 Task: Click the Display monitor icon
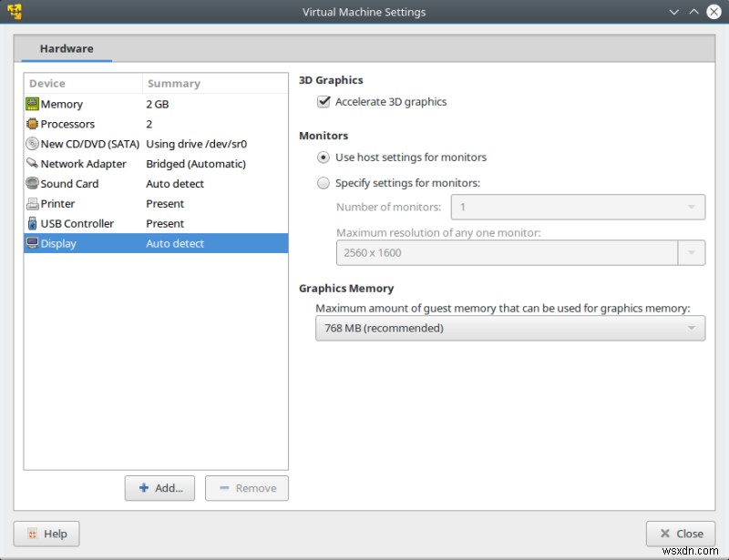click(32, 243)
